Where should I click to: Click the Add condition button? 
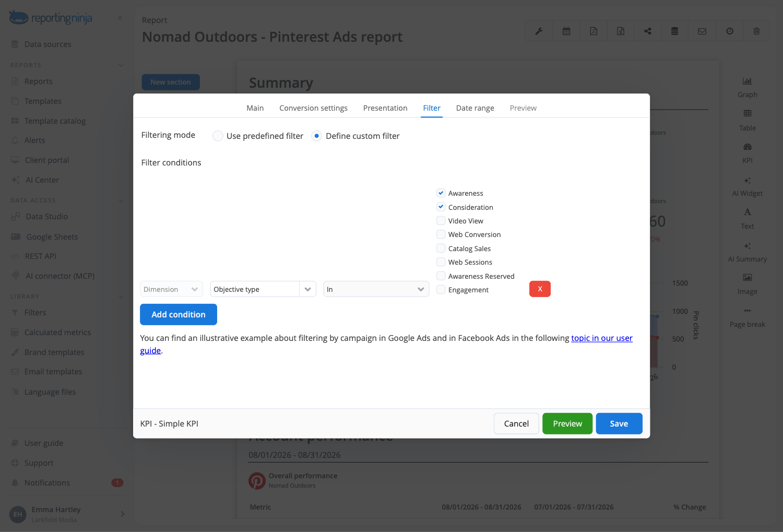(179, 314)
